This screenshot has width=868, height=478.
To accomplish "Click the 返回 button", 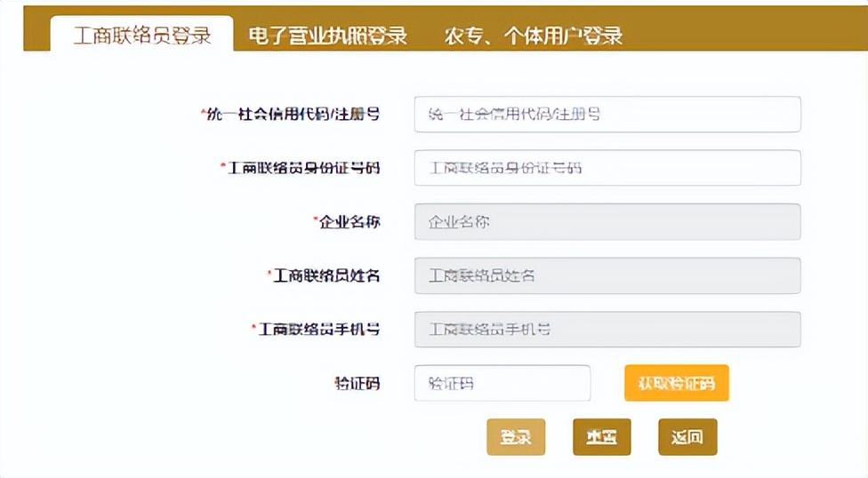I will pos(687,437).
